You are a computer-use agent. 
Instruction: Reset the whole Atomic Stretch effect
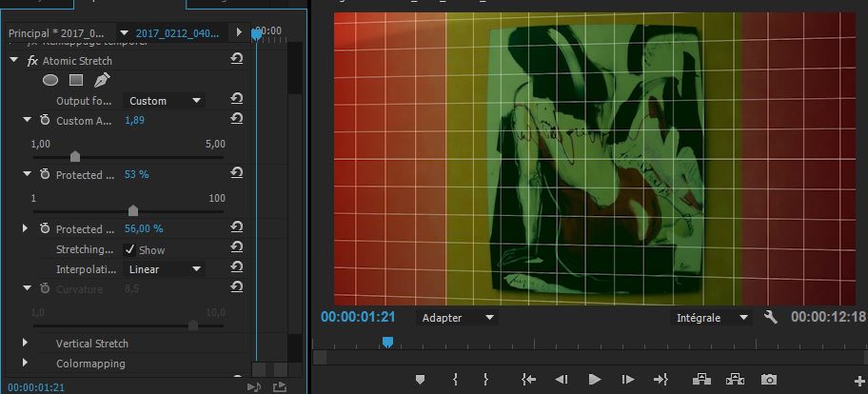pyautogui.click(x=236, y=59)
